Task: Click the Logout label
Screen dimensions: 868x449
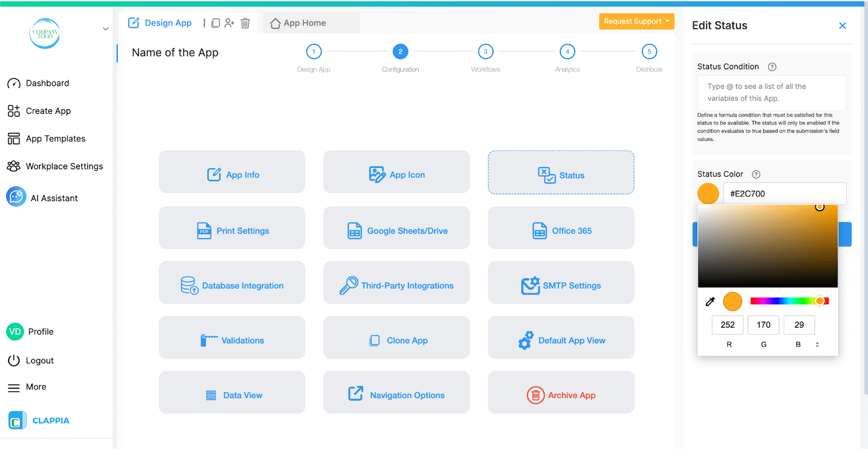Action: (40, 361)
